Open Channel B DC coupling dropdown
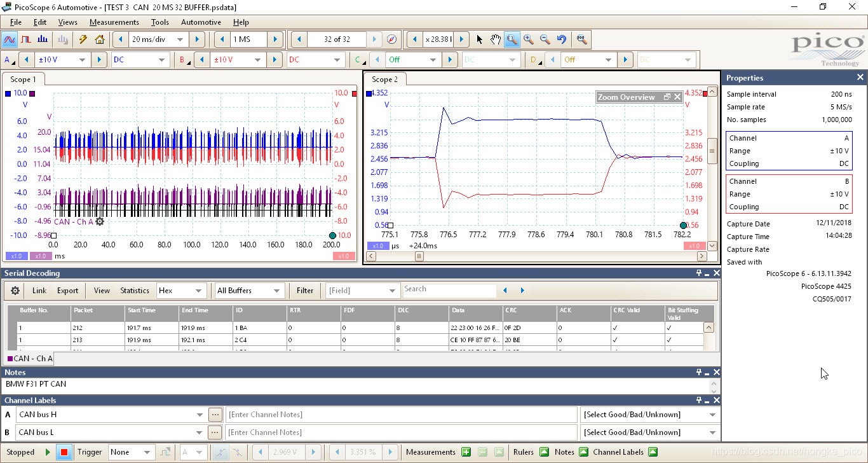This screenshot has width=868, height=463. click(x=336, y=60)
